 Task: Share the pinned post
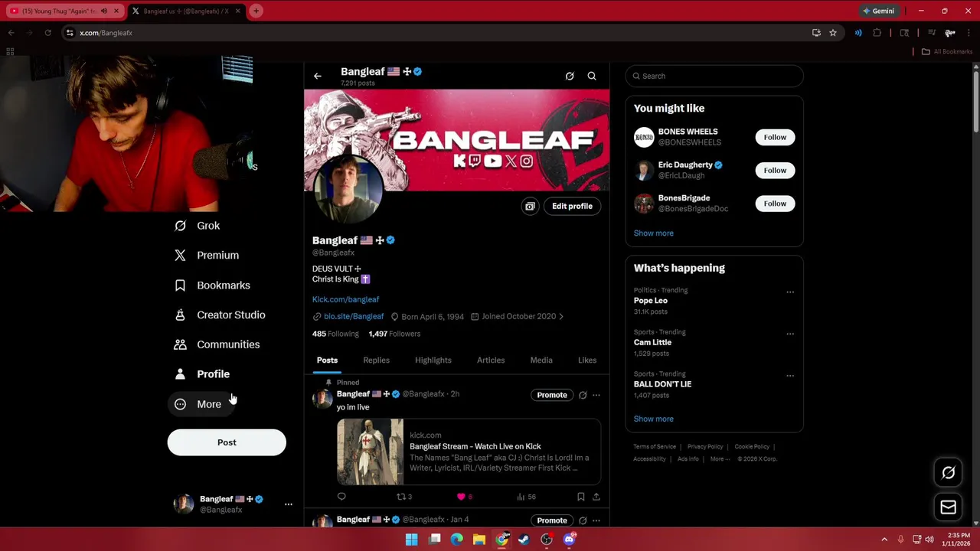(596, 497)
